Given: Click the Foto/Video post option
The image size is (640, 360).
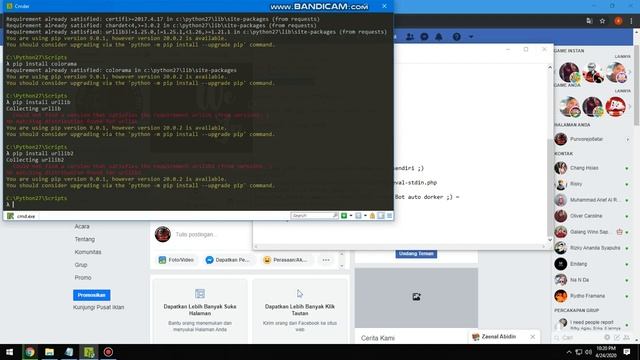Looking at the screenshot, I should [x=176, y=260].
